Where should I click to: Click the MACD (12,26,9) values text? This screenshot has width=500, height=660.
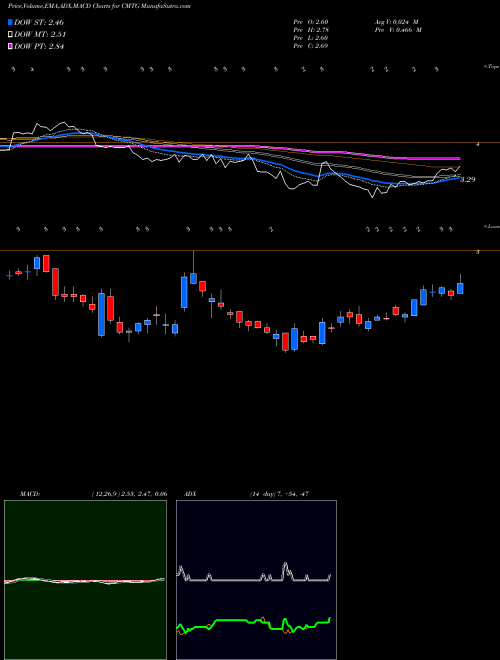[x=130, y=494]
